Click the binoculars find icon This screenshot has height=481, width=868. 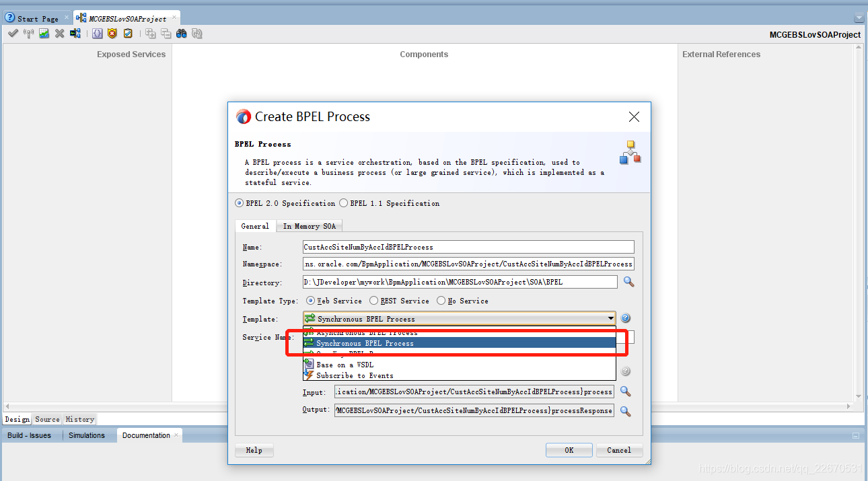pos(181,34)
